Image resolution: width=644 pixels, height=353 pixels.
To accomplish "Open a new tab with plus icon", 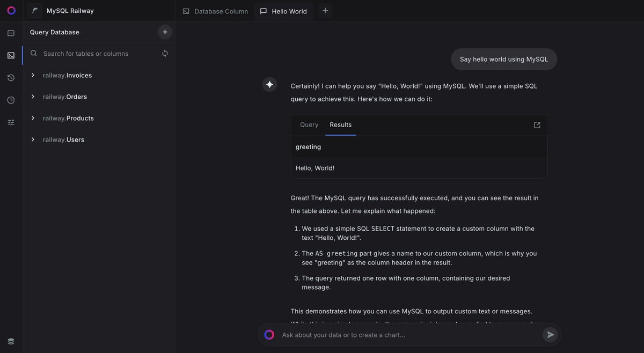I will pos(325,11).
